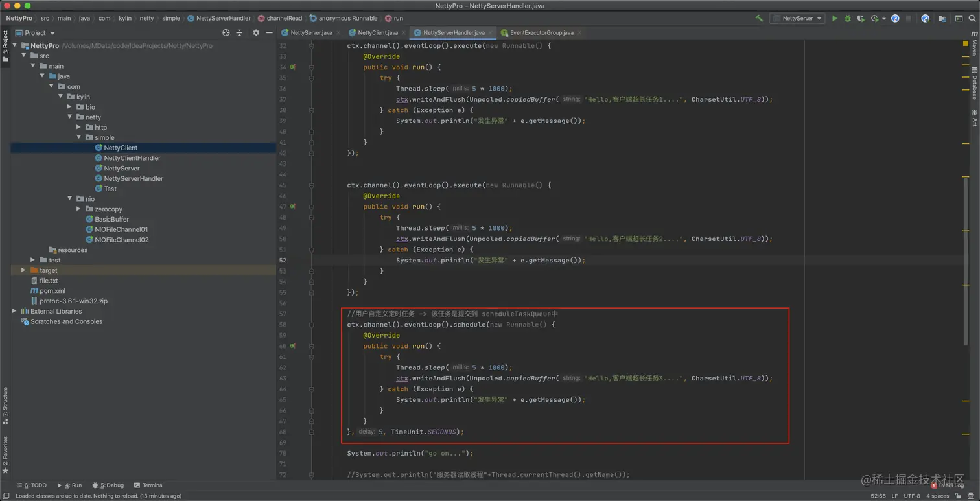Expand the External Libraries node
The height and width of the screenshot is (501, 980).
pyautogui.click(x=14, y=311)
